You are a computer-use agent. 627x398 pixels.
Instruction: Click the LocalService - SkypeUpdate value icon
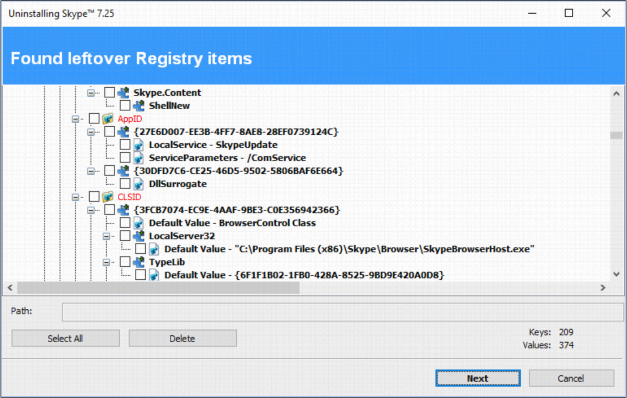[x=139, y=145]
